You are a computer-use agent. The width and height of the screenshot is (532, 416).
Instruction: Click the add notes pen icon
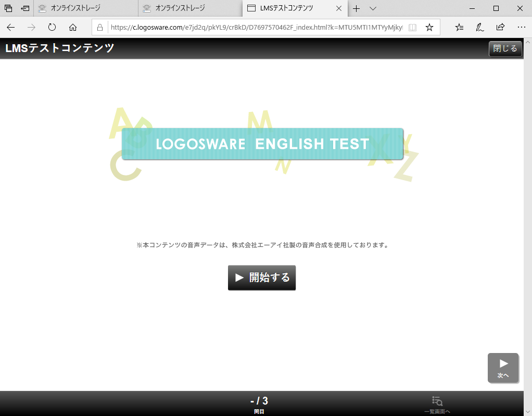(480, 27)
